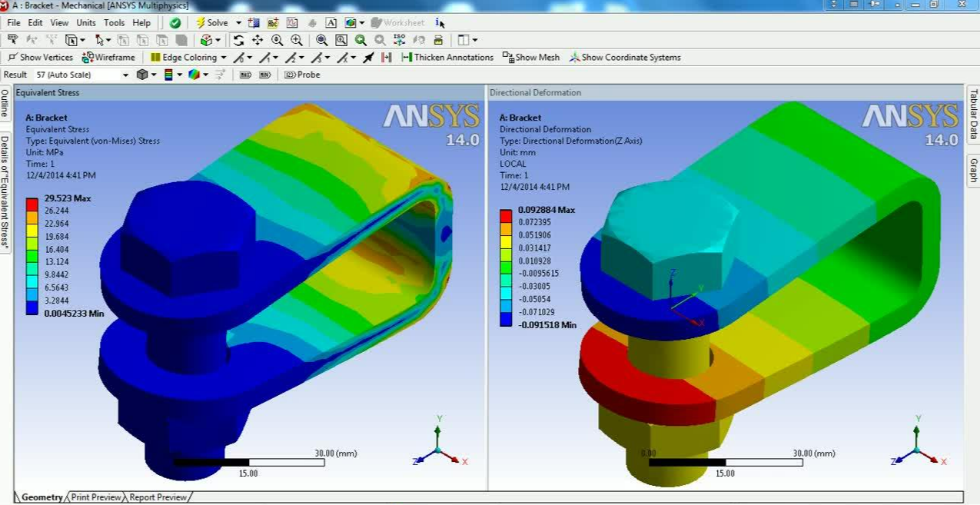
Task: Open the Units menu
Action: 86,23
